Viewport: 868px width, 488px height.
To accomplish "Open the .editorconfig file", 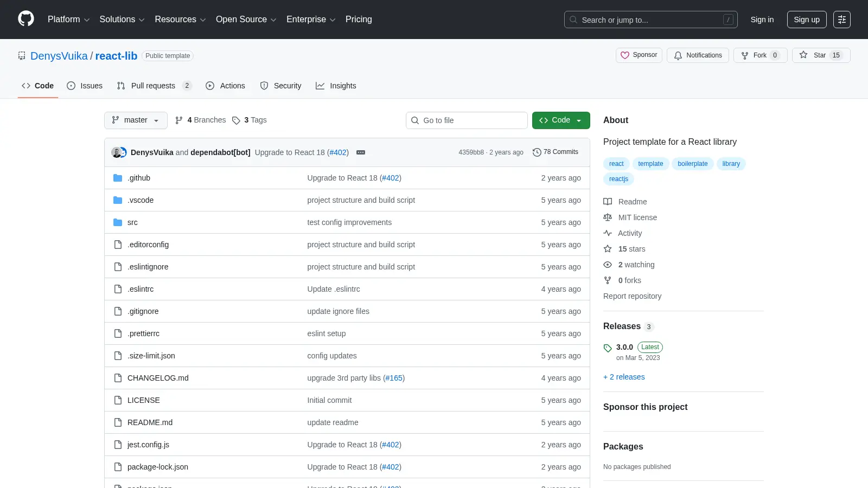I will (148, 245).
